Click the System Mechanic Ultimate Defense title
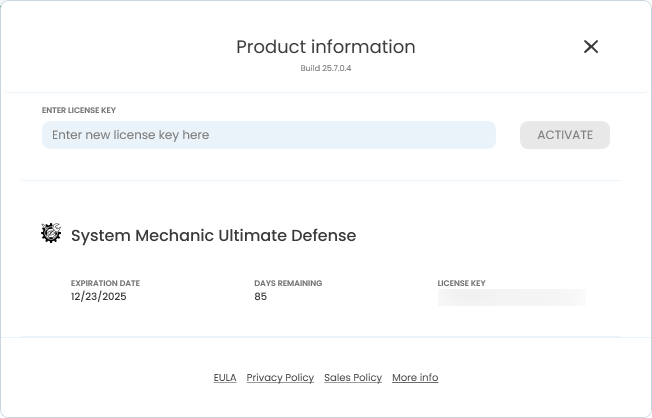Viewport: 652px width, 418px height. [x=213, y=236]
